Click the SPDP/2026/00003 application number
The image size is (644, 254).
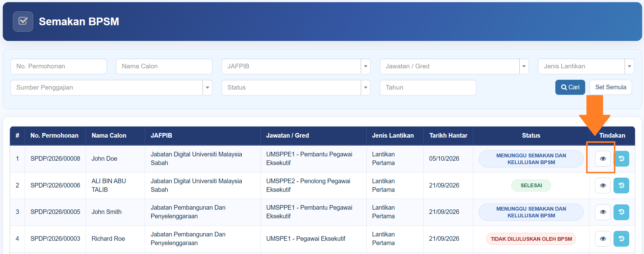[x=55, y=239]
